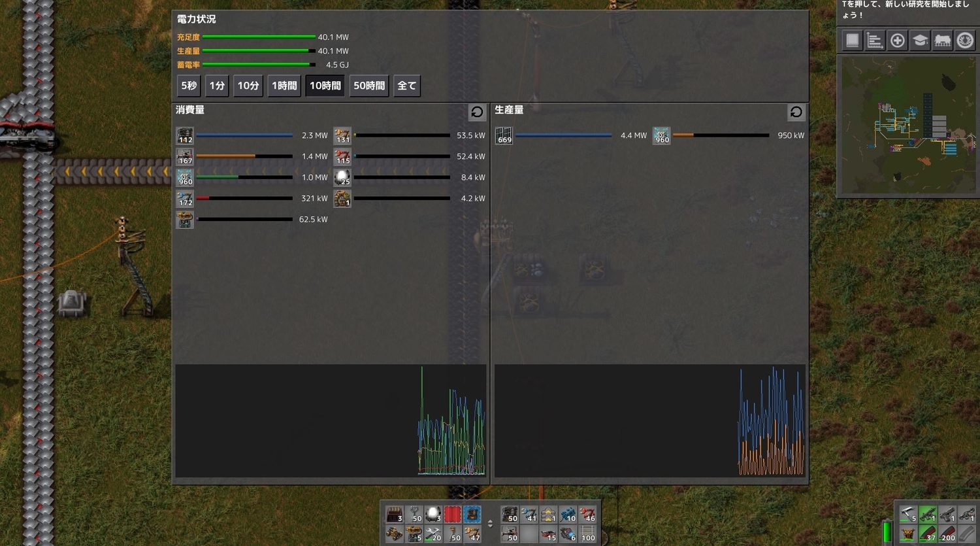Viewport: 980px width, 546px height.
Task: Click the 生産量 production history graph
Action: tap(650, 420)
